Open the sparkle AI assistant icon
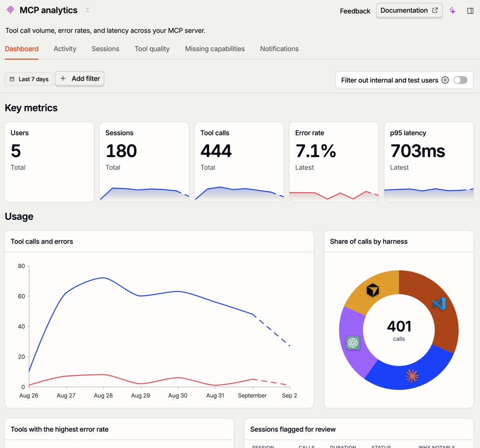 [x=452, y=11]
